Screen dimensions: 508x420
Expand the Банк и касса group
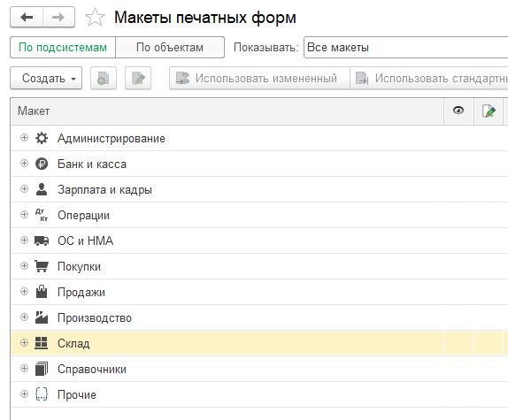click(x=24, y=164)
